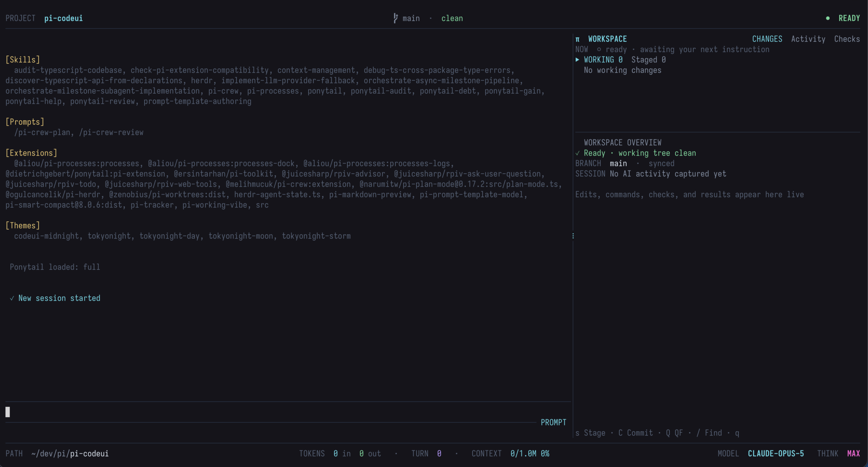
Task: Click the READY label in top right
Action: pos(849,18)
